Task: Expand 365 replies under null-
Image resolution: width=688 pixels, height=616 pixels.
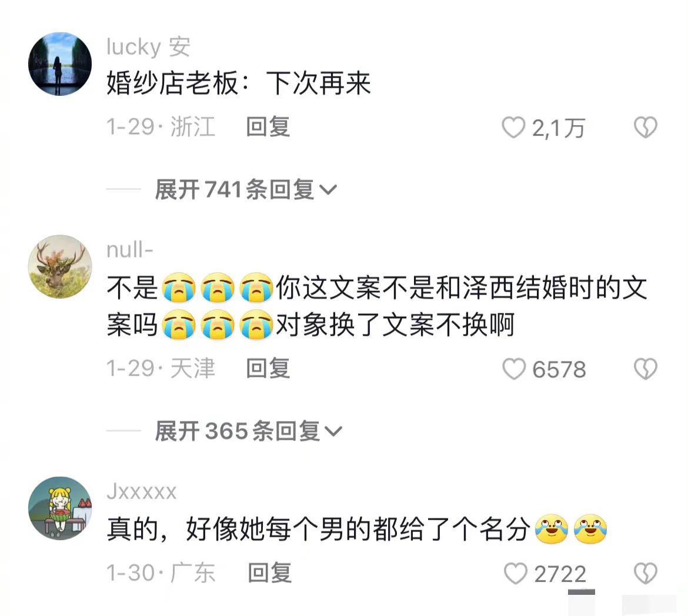Action: (x=248, y=431)
